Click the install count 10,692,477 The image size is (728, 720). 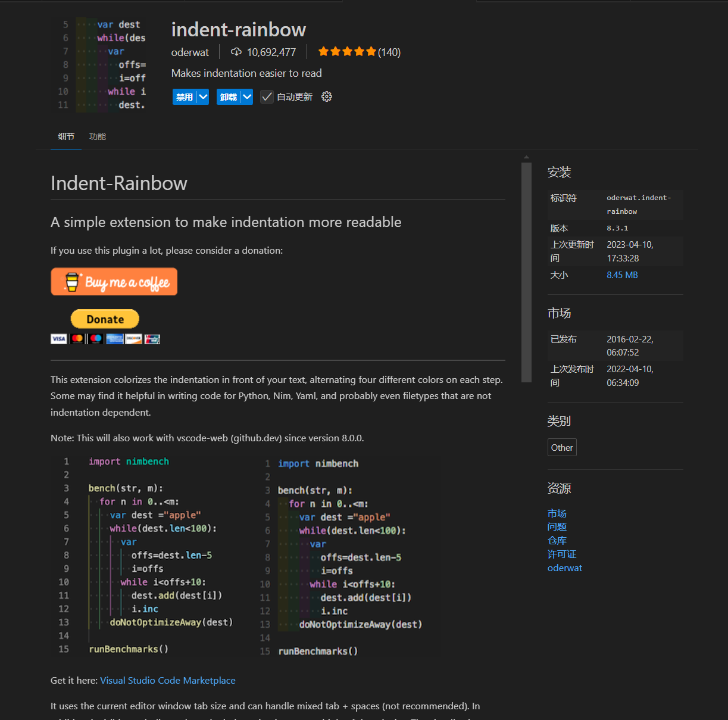click(271, 52)
